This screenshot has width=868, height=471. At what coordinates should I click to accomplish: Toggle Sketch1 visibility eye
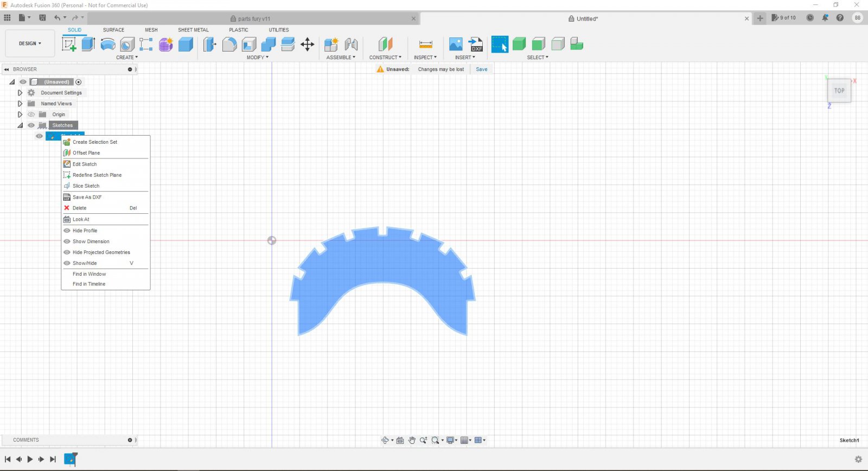(x=39, y=136)
